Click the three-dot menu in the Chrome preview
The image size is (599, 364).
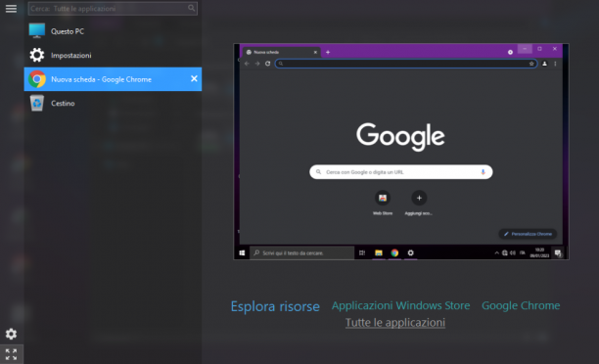(555, 64)
